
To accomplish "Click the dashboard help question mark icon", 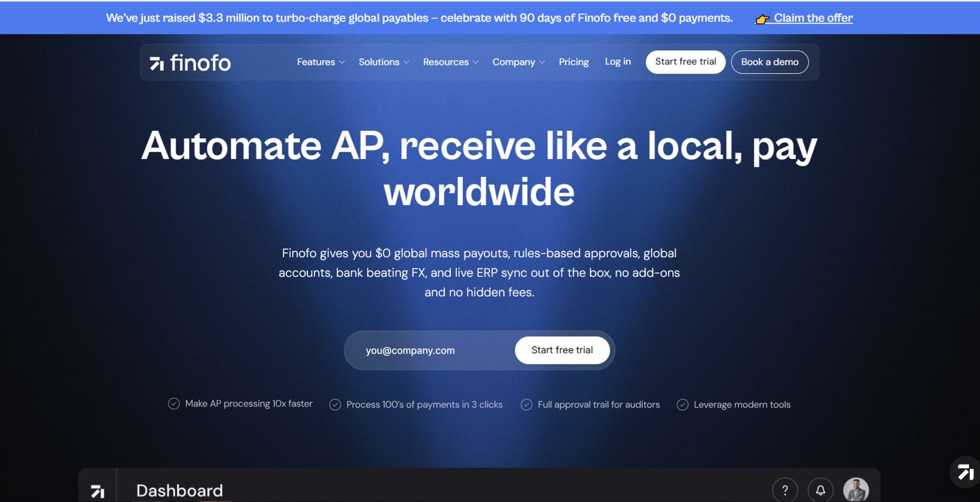I will (x=785, y=490).
